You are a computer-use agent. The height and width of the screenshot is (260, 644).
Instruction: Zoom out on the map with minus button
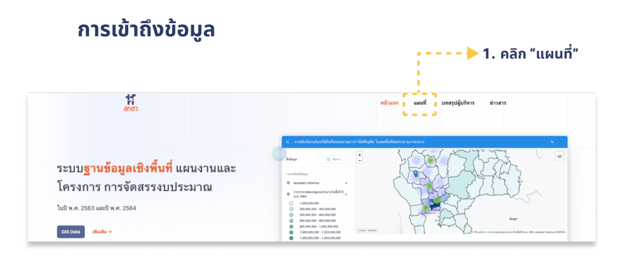coord(360,160)
